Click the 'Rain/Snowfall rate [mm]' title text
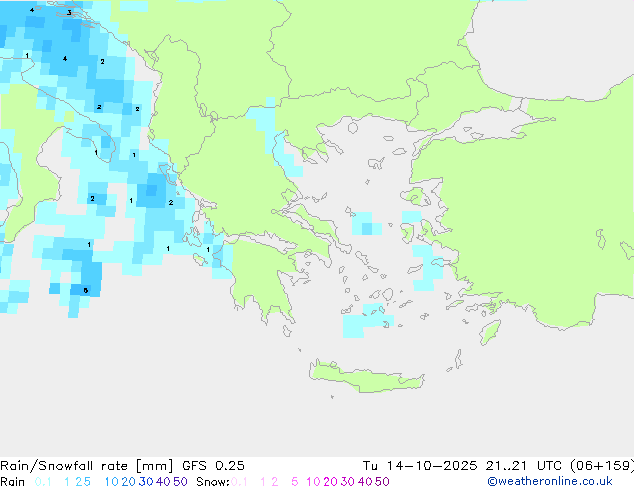The image size is (634, 490). coord(88,466)
